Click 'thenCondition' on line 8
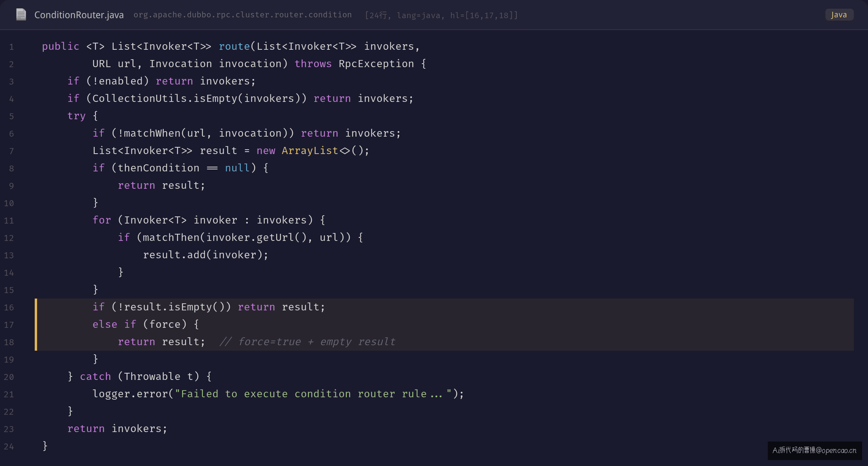868x466 pixels. click(x=159, y=168)
